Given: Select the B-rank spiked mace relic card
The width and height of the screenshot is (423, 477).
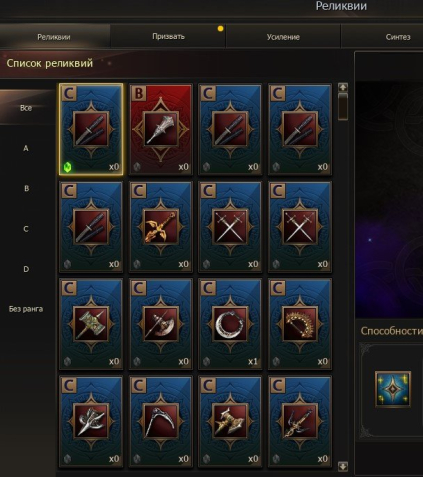Looking at the screenshot, I should [x=161, y=129].
